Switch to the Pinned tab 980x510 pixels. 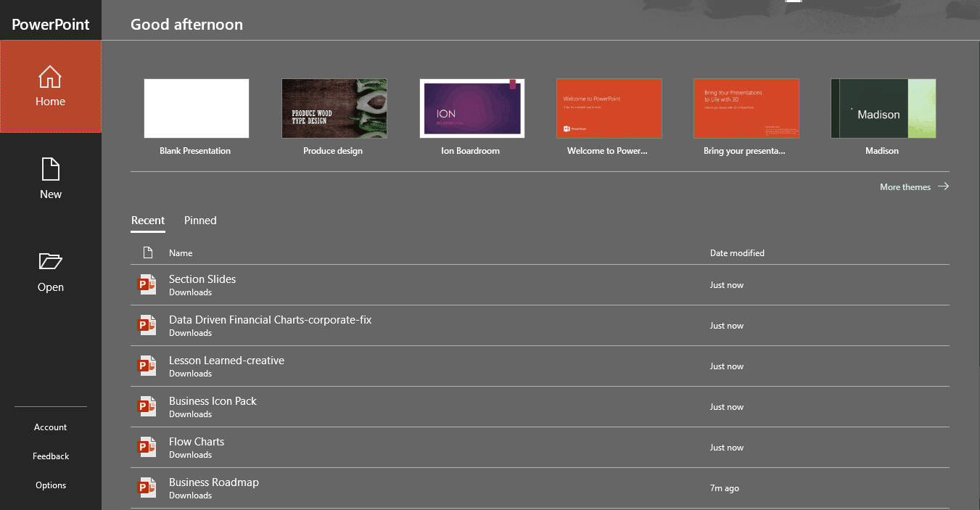pyautogui.click(x=199, y=221)
